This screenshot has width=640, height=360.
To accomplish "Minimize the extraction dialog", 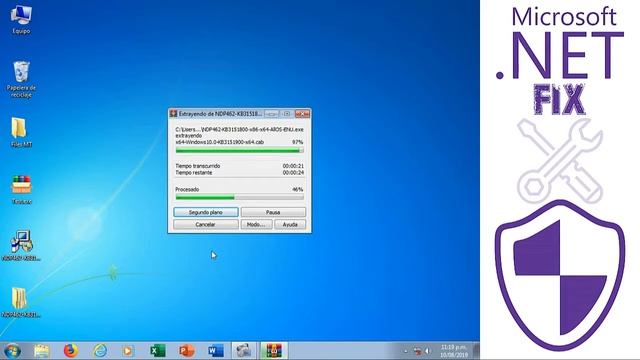I will tap(272, 114).
